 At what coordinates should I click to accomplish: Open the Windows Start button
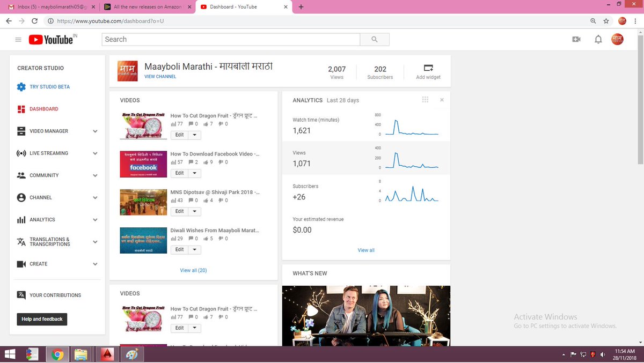(x=10, y=354)
